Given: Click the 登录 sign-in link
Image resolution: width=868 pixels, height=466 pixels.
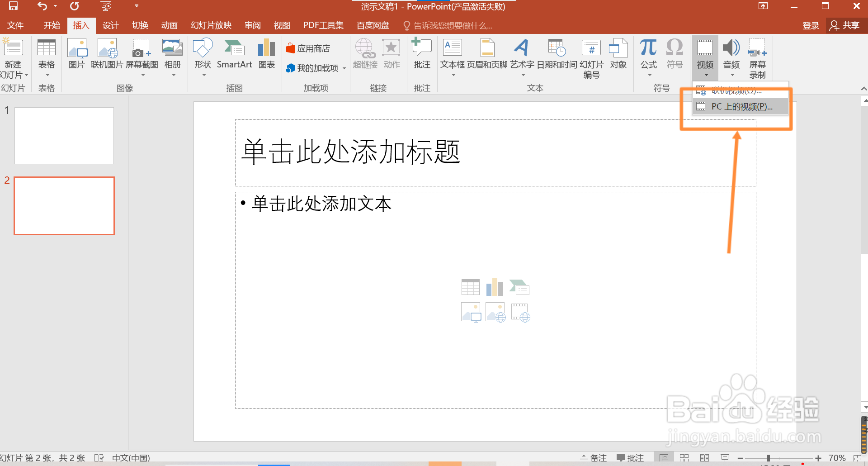Looking at the screenshot, I should click(x=811, y=25).
